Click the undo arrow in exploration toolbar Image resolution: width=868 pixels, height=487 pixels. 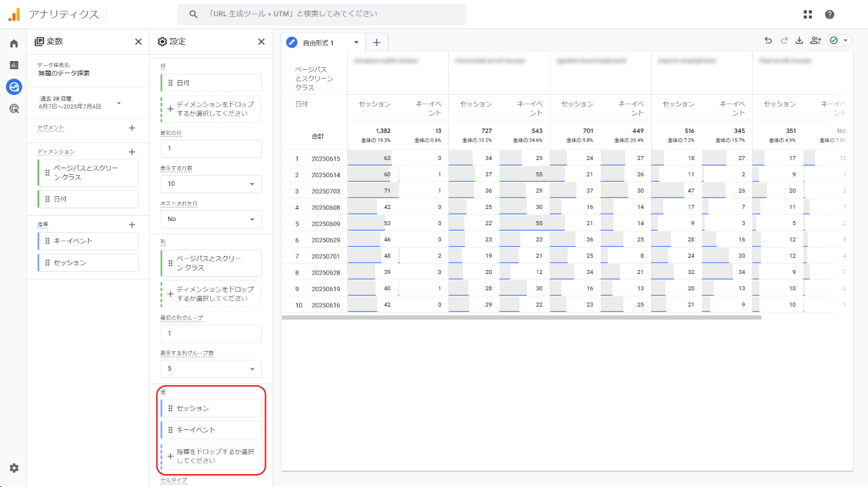[x=768, y=41]
